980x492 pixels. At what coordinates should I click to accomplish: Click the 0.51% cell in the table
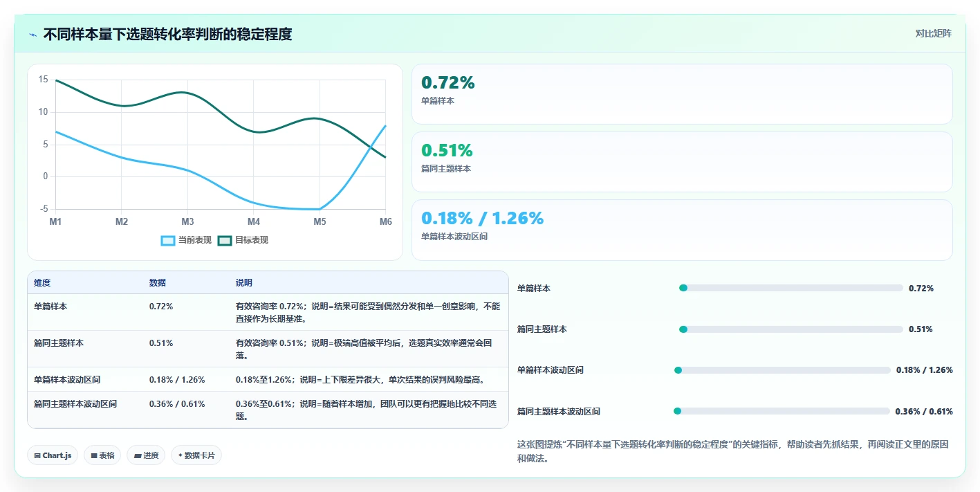click(x=161, y=343)
